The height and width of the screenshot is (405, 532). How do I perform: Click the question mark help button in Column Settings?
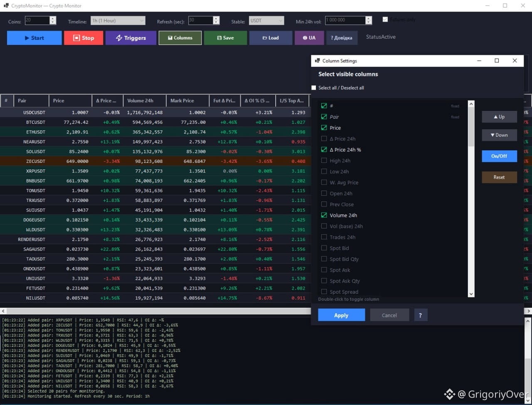421,315
